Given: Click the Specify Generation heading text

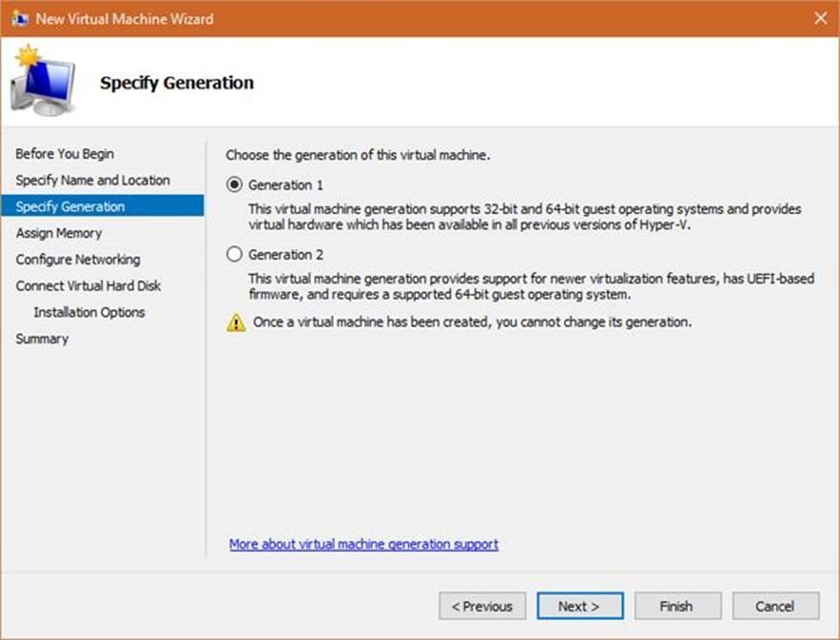Looking at the screenshot, I should pyautogui.click(x=177, y=82).
